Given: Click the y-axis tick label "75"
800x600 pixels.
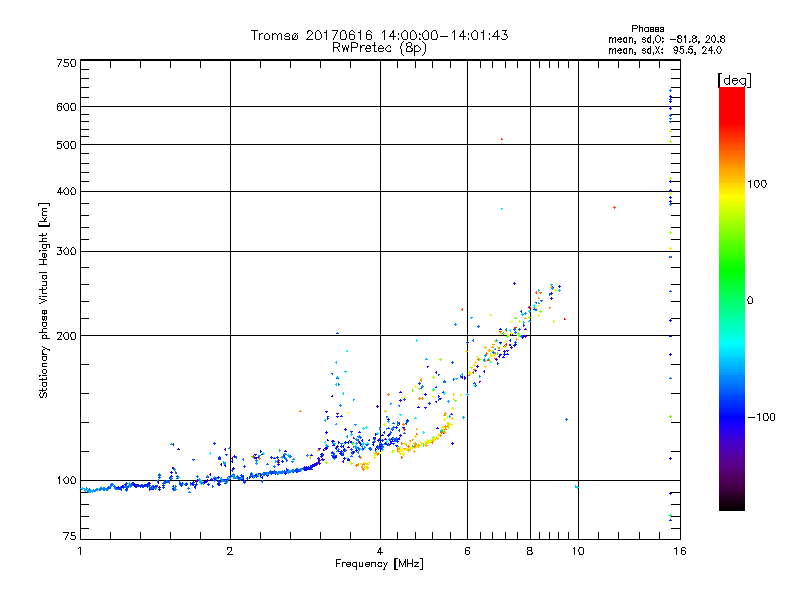Looking at the screenshot, I should [70, 536].
